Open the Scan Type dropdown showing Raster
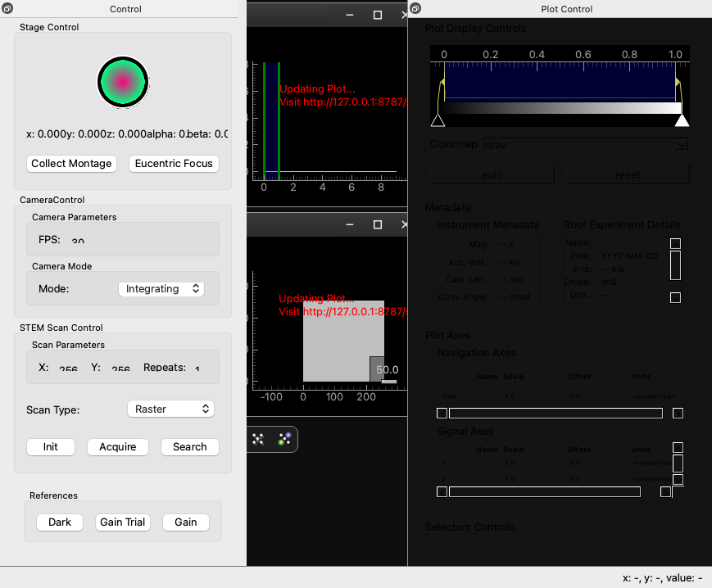The height and width of the screenshot is (588, 712). click(170, 409)
